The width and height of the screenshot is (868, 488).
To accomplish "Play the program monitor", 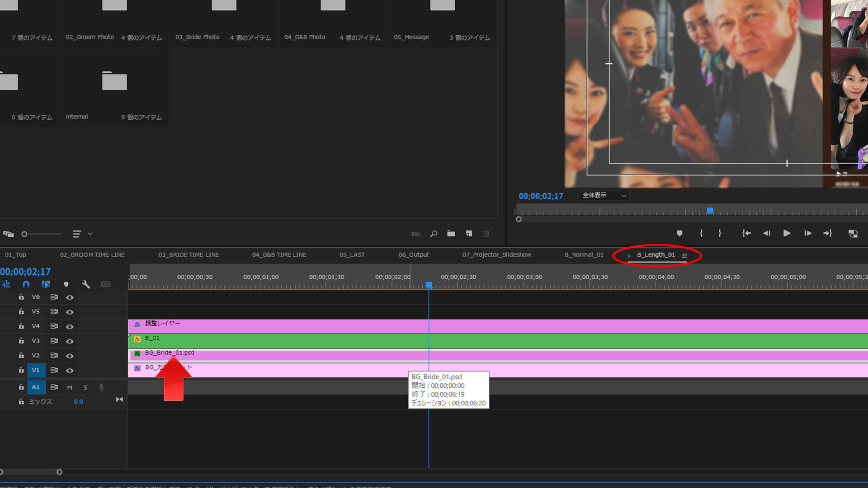I will [787, 233].
